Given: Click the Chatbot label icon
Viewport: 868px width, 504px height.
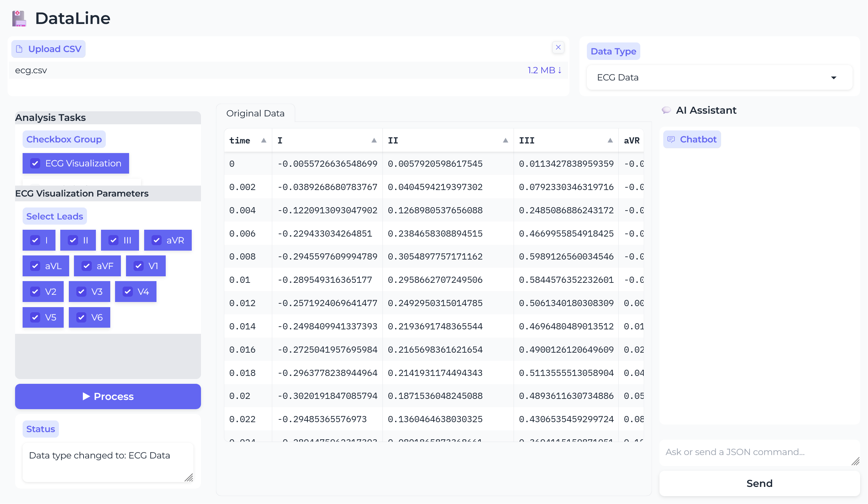Looking at the screenshot, I should pyautogui.click(x=671, y=139).
